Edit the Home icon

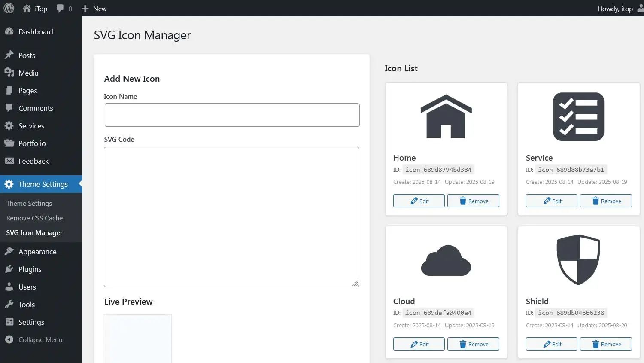tap(419, 201)
